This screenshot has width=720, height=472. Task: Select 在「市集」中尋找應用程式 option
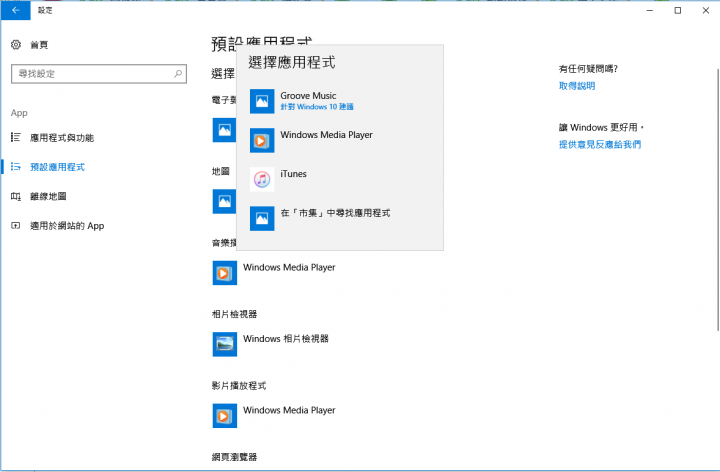coord(335,213)
